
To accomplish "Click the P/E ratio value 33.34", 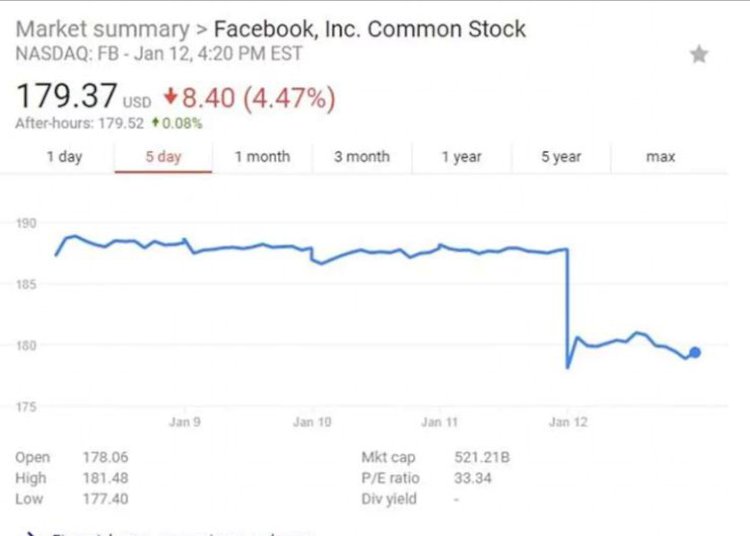I will point(470,478).
